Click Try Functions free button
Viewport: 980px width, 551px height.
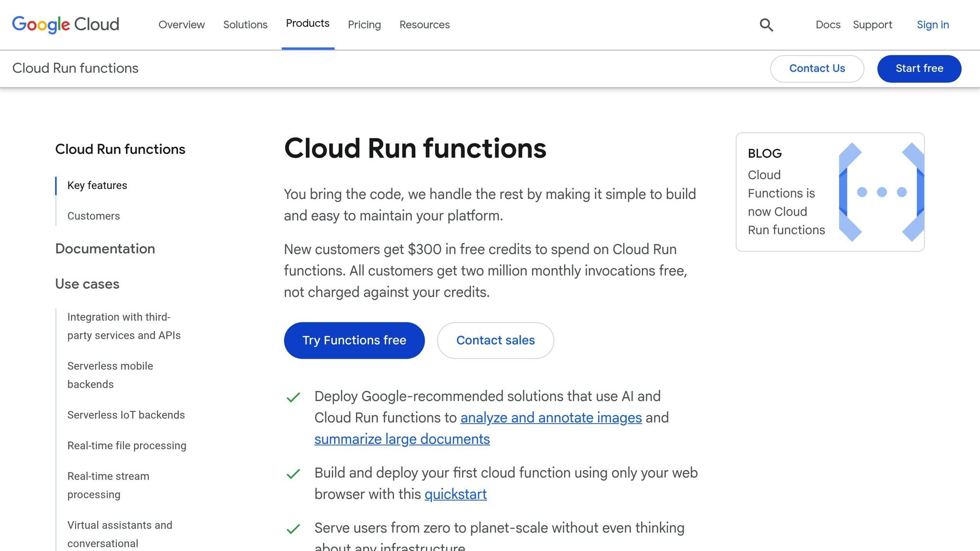[x=354, y=341]
